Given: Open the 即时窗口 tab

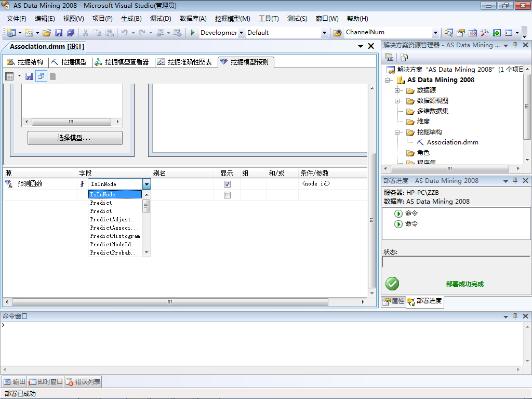Looking at the screenshot, I should pos(46,382).
